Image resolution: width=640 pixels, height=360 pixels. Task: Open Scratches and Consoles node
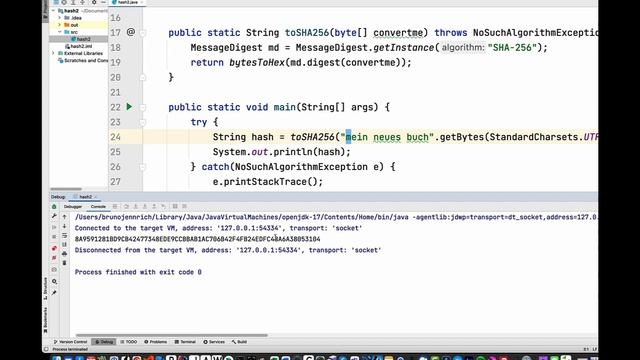point(83,61)
